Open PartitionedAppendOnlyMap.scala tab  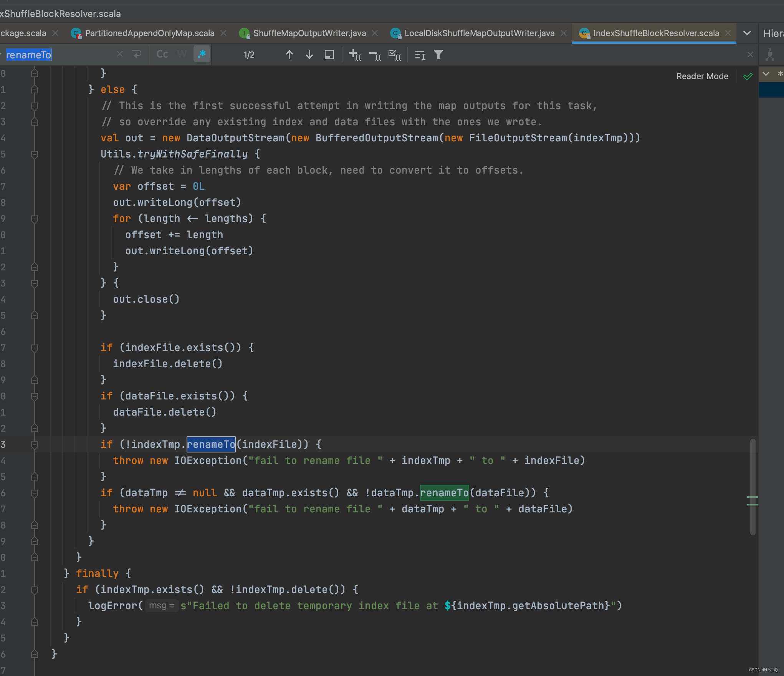[x=149, y=33]
